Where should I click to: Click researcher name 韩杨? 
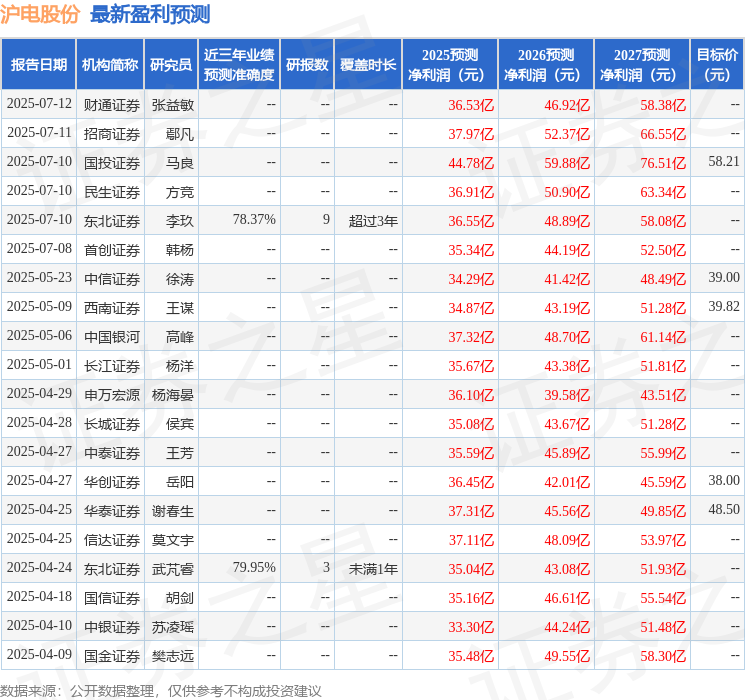[180, 250]
